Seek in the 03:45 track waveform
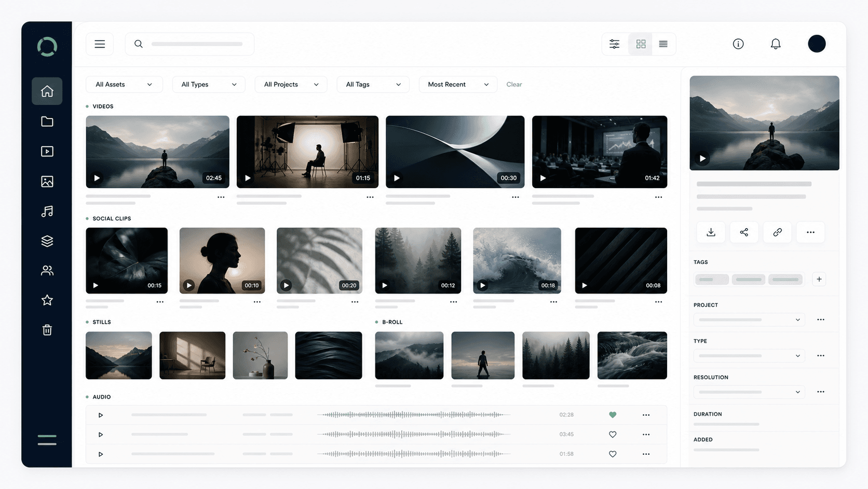868x489 pixels. (414, 434)
